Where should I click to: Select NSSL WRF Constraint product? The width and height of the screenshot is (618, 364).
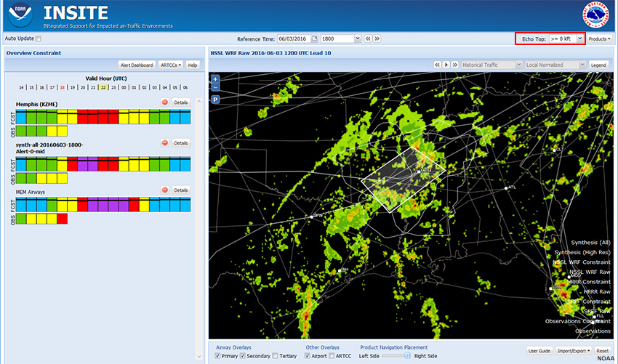click(582, 262)
